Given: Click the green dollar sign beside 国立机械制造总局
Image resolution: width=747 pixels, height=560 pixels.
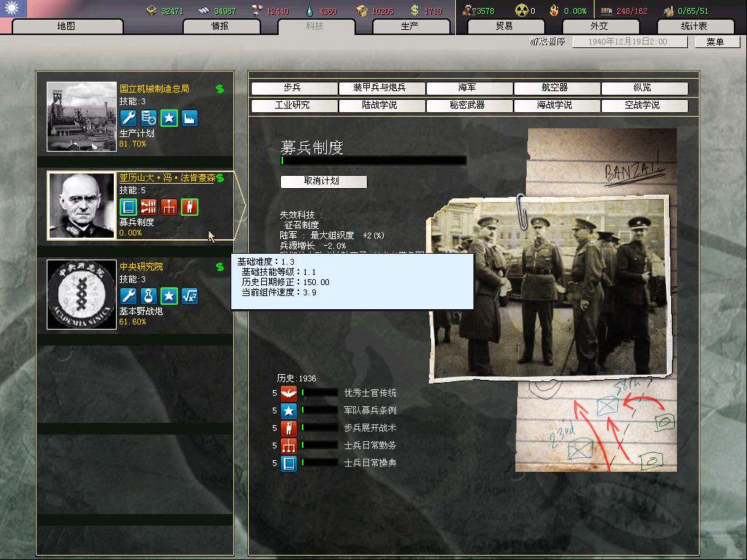Looking at the screenshot, I should (220, 88).
